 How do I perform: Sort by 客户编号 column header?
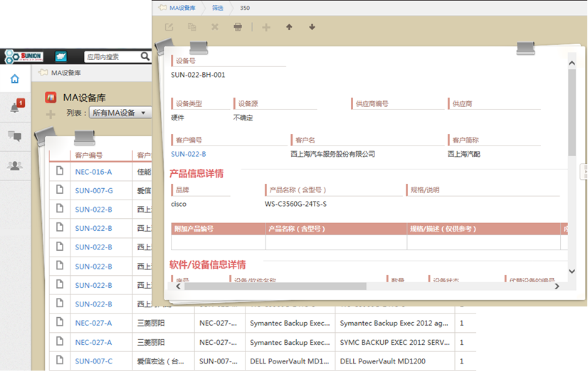pos(89,155)
